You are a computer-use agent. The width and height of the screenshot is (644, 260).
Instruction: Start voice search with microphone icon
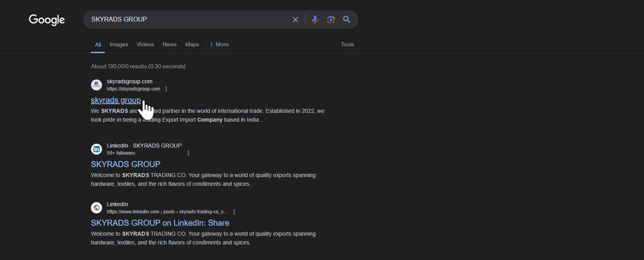315,20
